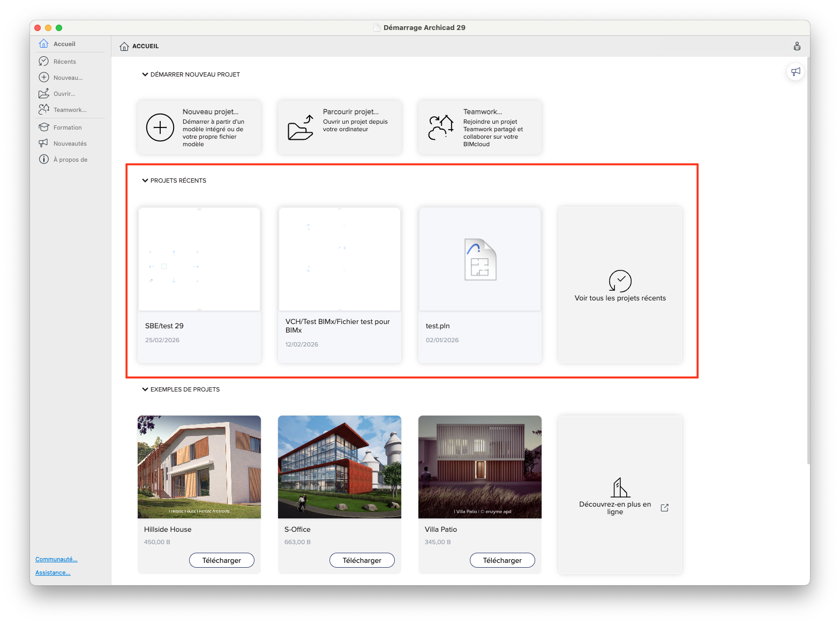Click Voir tous les projets récents text
This screenshot has height=625, width=840.
[620, 298]
